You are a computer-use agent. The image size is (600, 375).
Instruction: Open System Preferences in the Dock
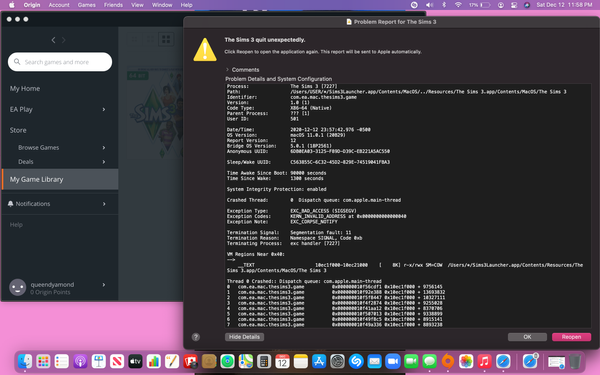point(338,361)
